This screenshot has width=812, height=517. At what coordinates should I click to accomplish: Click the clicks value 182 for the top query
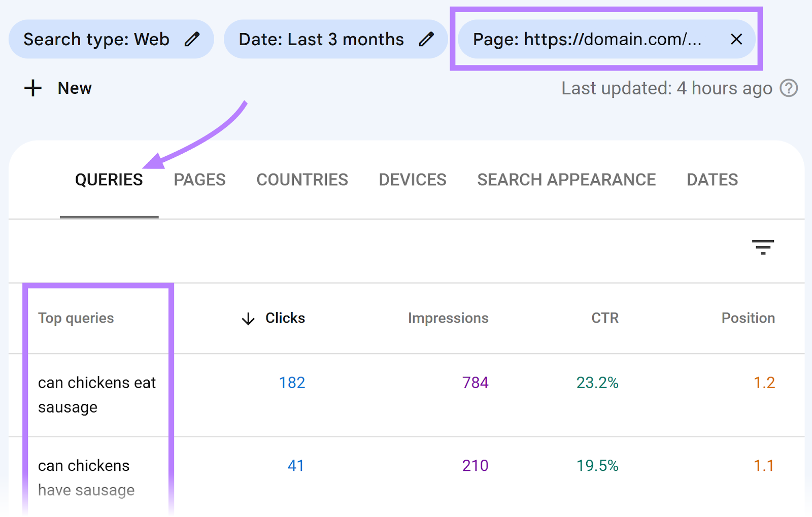click(291, 383)
